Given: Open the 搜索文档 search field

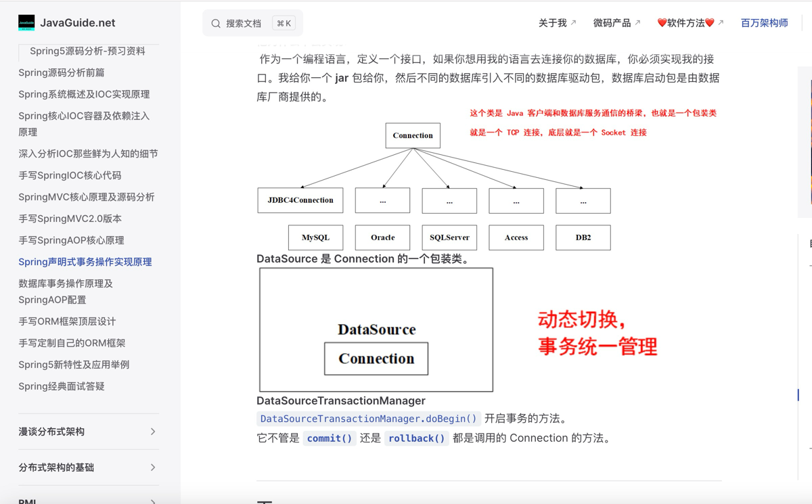Looking at the screenshot, I should click(252, 23).
